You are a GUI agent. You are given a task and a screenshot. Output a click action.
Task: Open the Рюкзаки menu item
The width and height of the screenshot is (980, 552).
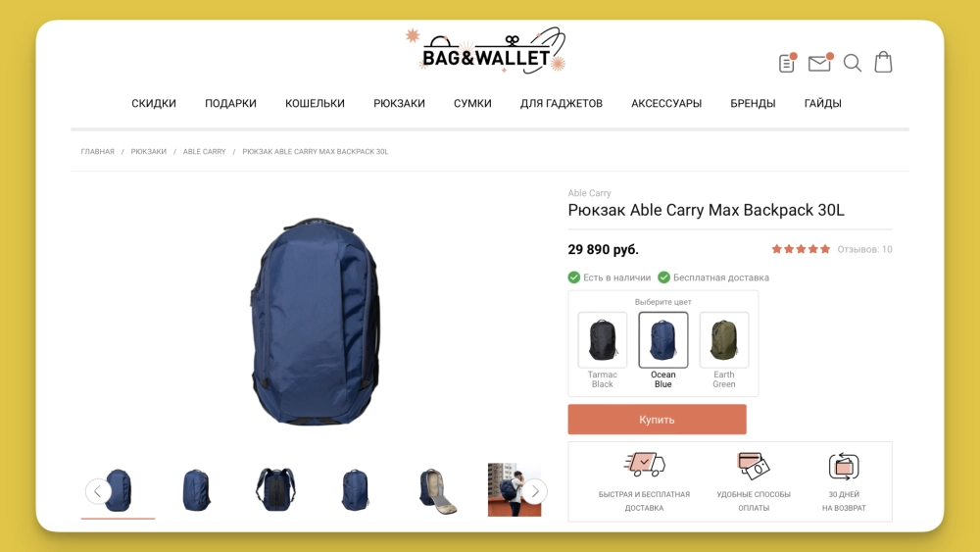(400, 103)
